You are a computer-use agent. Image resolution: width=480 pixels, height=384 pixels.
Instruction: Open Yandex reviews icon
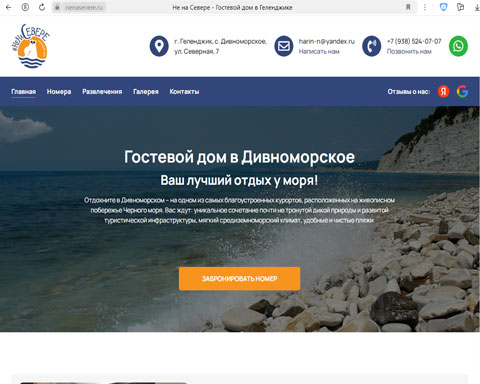pyautogui.click(x=443, y=91)
